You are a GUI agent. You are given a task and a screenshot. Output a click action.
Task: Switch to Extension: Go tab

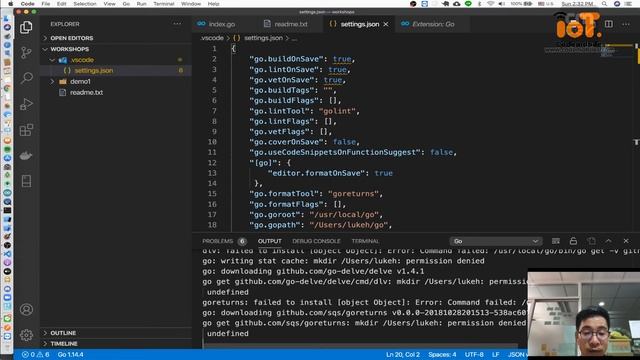433,24
